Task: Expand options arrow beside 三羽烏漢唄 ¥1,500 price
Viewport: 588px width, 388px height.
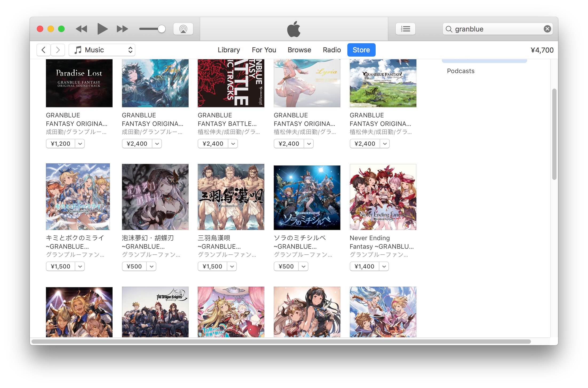Action: point(232,267)
